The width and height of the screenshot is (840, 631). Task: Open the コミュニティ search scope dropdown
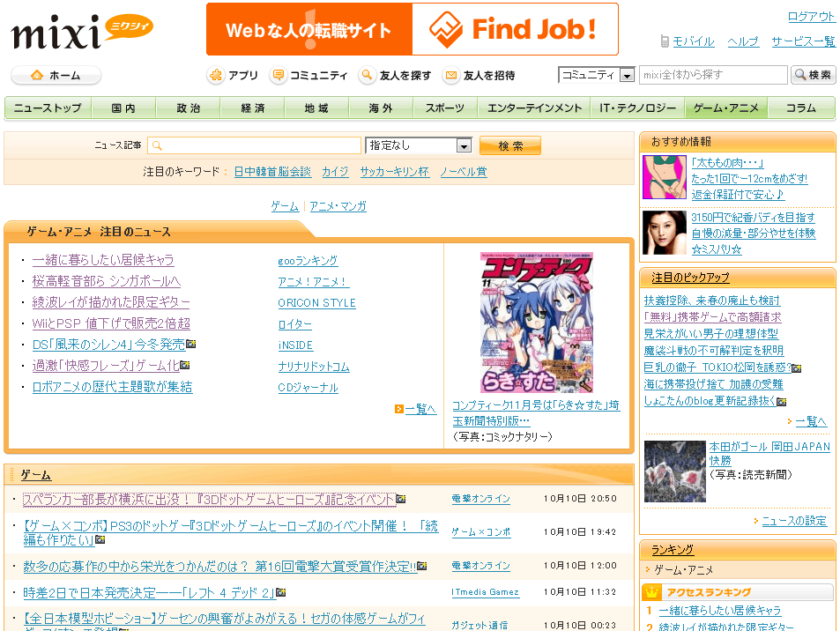[x=596, y=75]
